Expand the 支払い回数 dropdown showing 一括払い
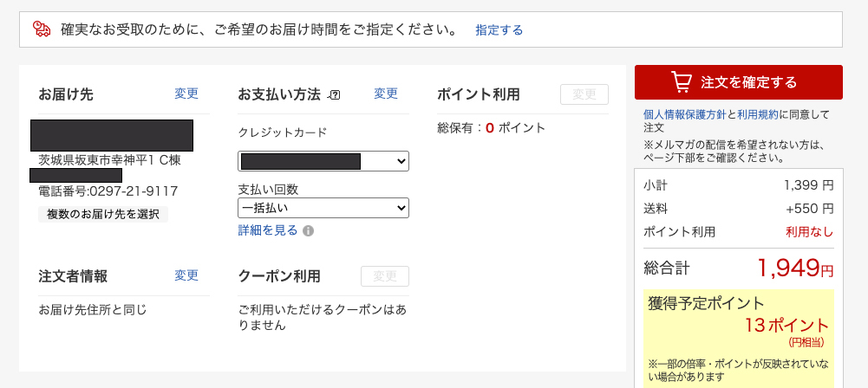The width and height of the screenshot is (868, 388). (x=323, y=208)
